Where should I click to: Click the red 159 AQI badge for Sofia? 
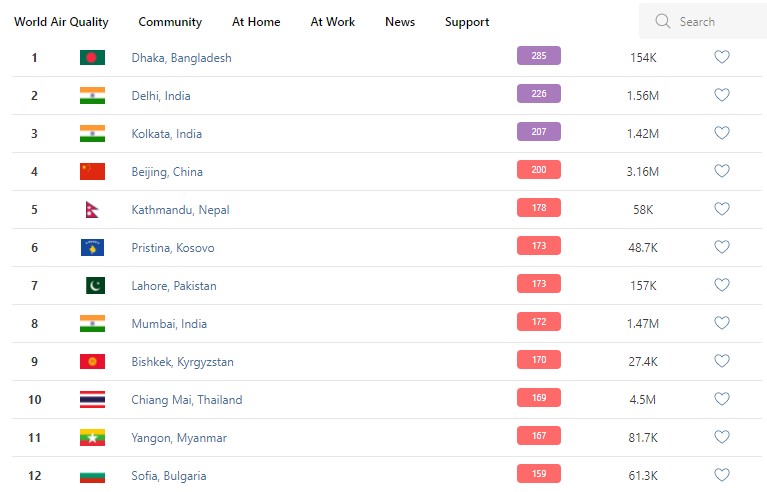click(x=539, y=474)
